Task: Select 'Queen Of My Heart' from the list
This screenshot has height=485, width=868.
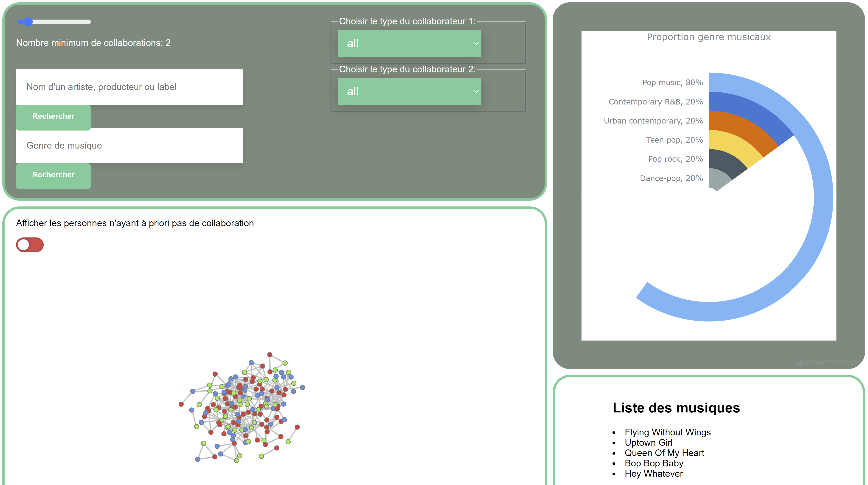Action: [x=664, y=453]
